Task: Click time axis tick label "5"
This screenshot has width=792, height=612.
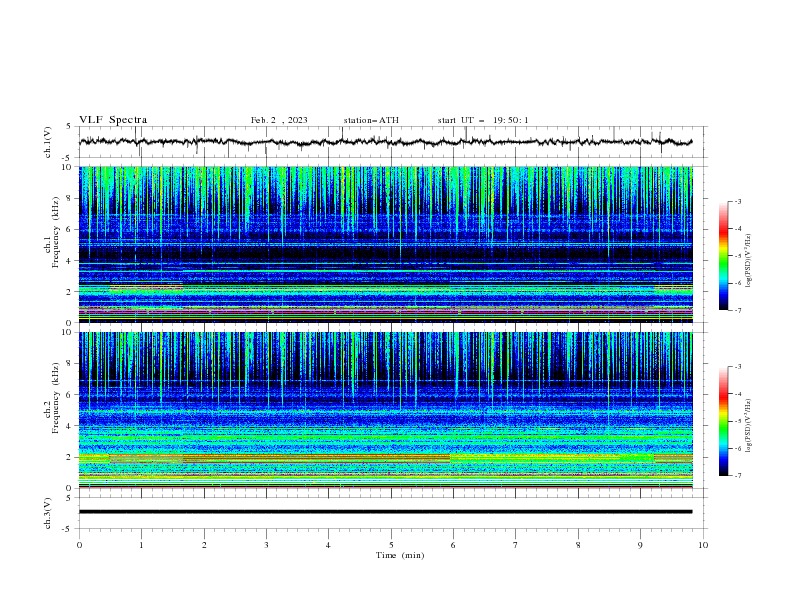Action: point(391,545)
